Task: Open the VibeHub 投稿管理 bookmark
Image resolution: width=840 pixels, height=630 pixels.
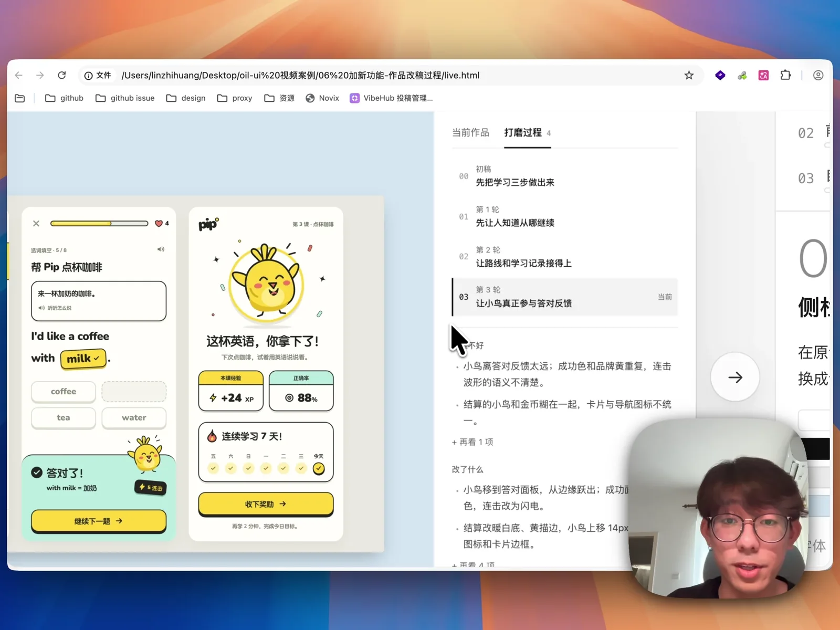Action: click(391, 98)
